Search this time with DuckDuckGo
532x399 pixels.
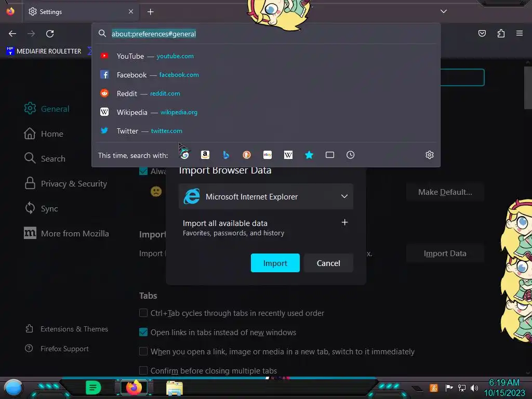[x=247, y=155]
